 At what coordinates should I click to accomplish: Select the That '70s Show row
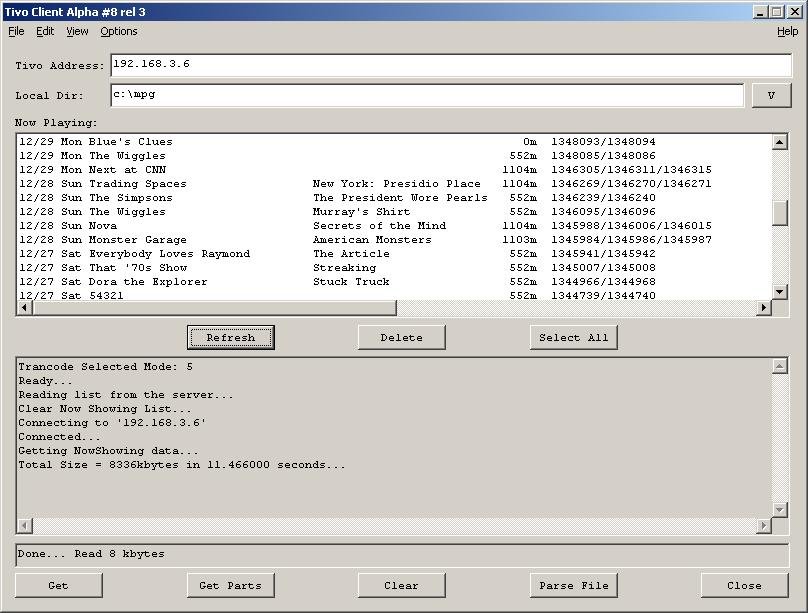point(394,268)
